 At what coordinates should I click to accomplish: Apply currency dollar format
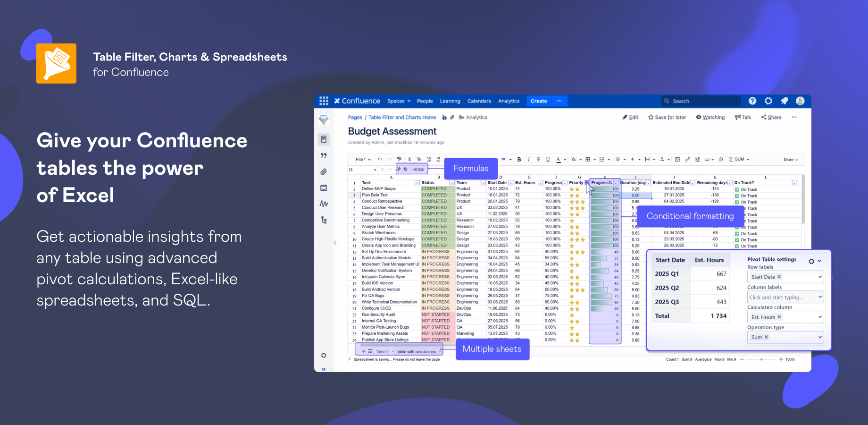(409, 159)
